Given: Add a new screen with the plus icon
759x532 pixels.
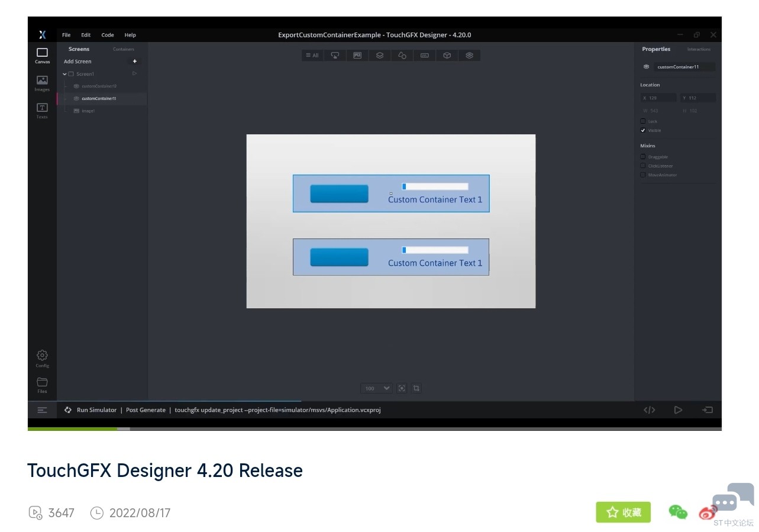Looking at the screenshot, I should pos(135,62).
